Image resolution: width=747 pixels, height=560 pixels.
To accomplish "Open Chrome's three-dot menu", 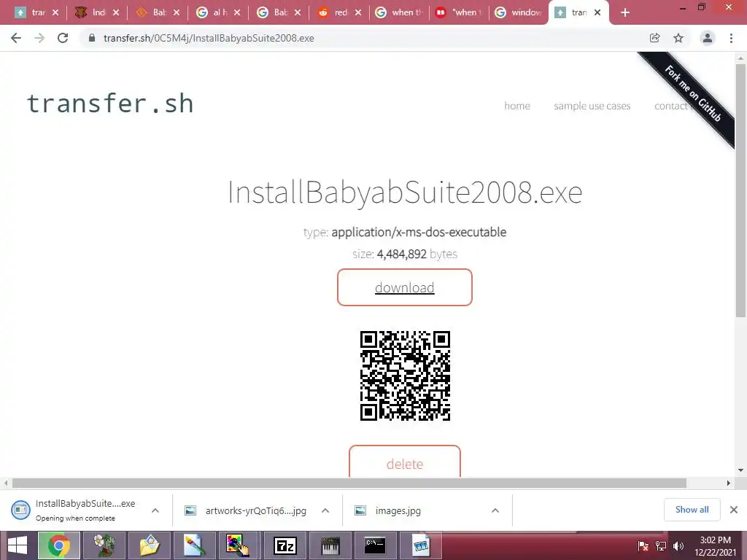I will coord(731,38).
